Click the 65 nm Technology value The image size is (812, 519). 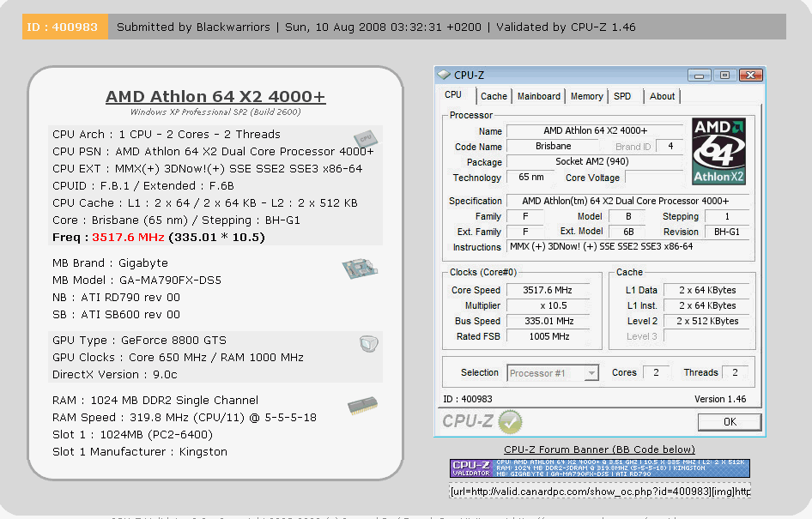[531, 178]
